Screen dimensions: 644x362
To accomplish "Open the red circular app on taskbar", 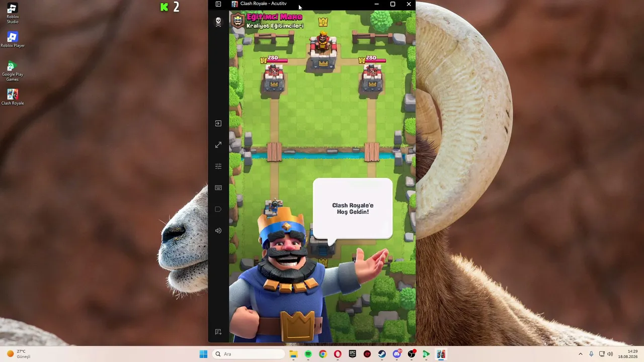I will [367, 354].
